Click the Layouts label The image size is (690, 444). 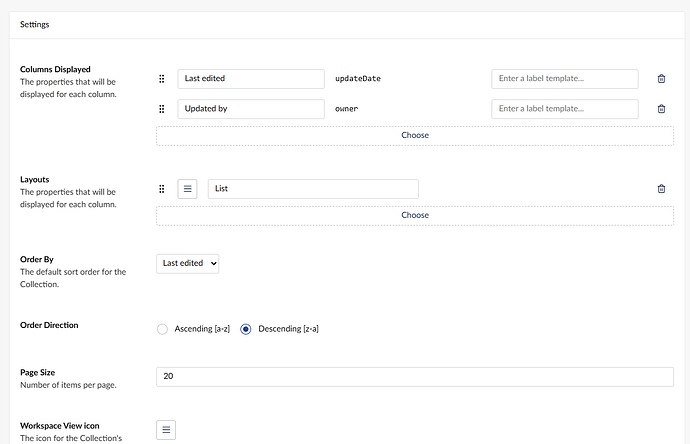34,180
